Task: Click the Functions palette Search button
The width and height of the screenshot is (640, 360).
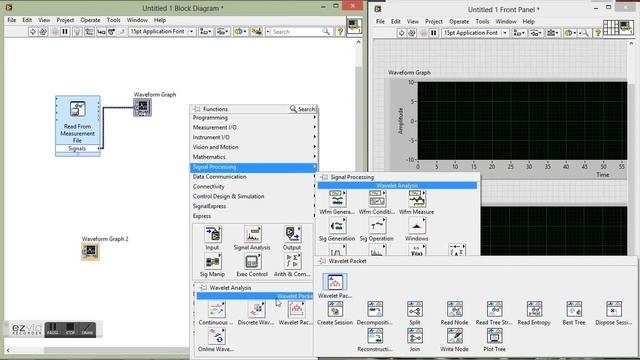Action: [x=302, y=109]
